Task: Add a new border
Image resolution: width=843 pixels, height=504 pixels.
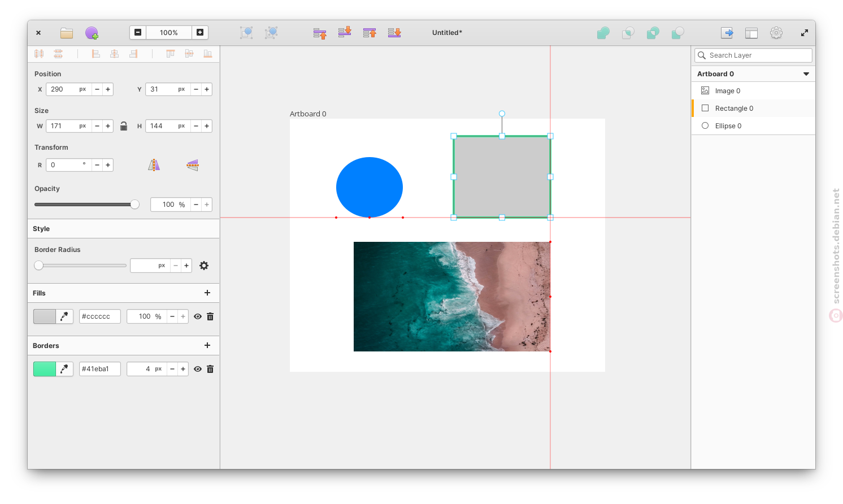Action: tap(207, 345)
